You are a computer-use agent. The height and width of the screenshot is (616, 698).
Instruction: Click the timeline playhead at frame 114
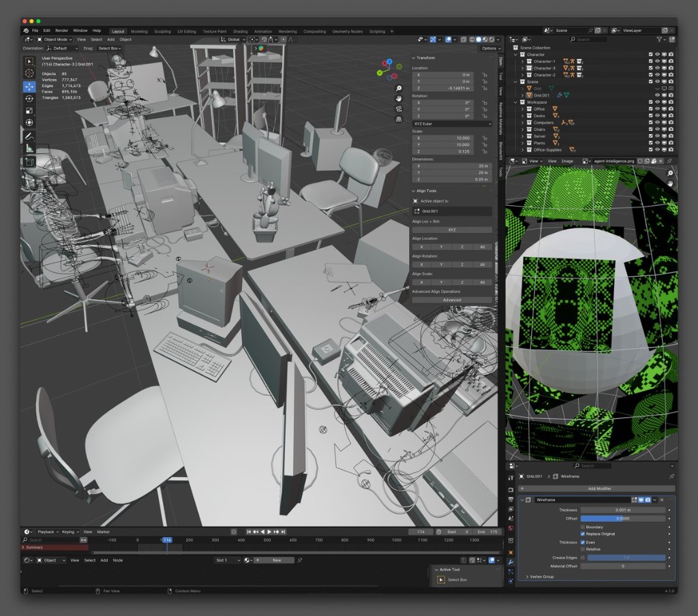tap(167, 540)
